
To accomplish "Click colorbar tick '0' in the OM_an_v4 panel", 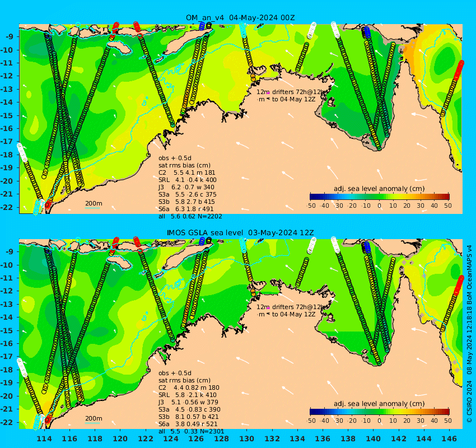I will click(380, 206).
